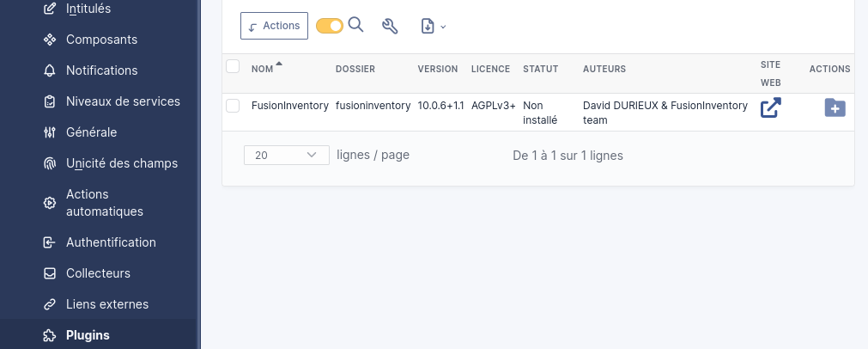Sort by the NOM column header
The height and width of the screenshot is (349, 868).
pyautogui.click(x=261, y=69)
